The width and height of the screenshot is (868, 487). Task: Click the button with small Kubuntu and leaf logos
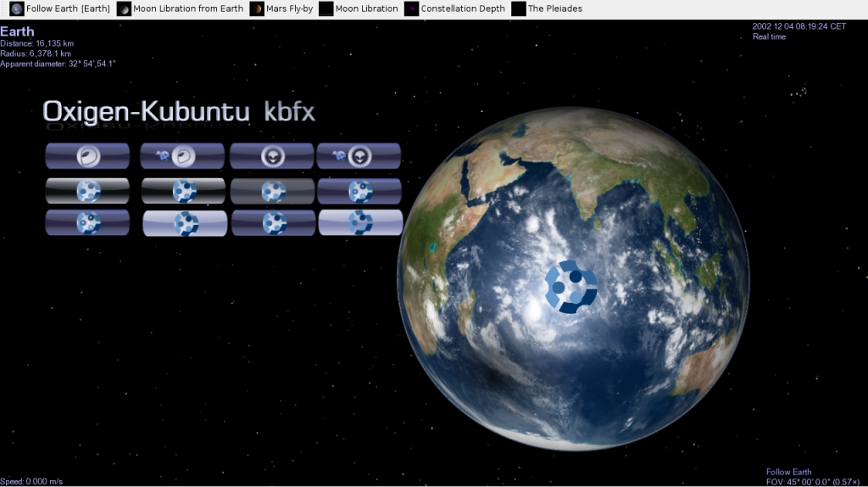coord(182,156)
